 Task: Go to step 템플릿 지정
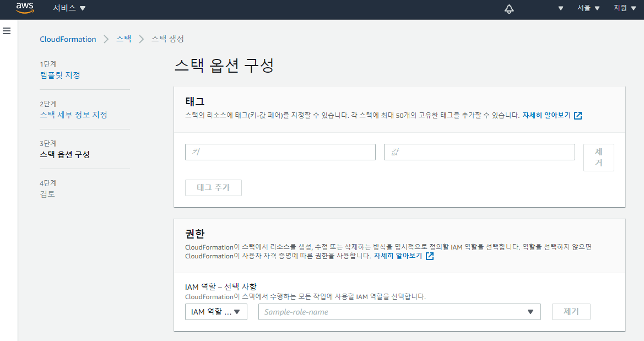point(60,75)
